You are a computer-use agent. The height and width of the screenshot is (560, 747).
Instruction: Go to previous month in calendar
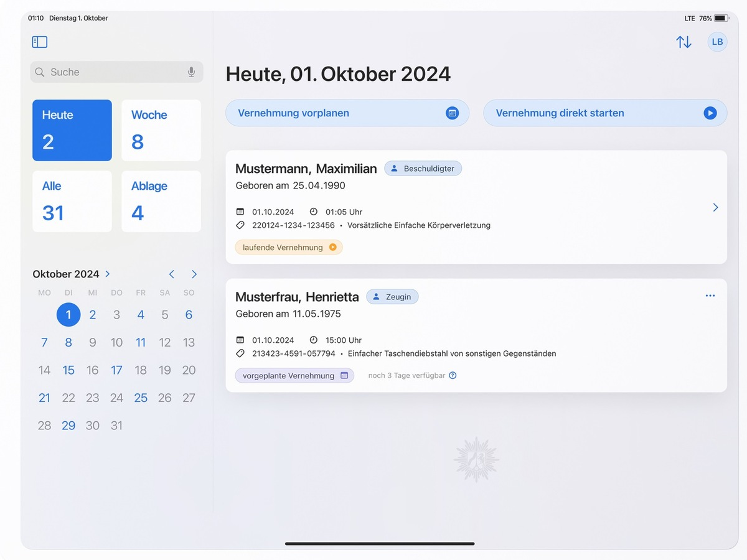coord(172,274)
